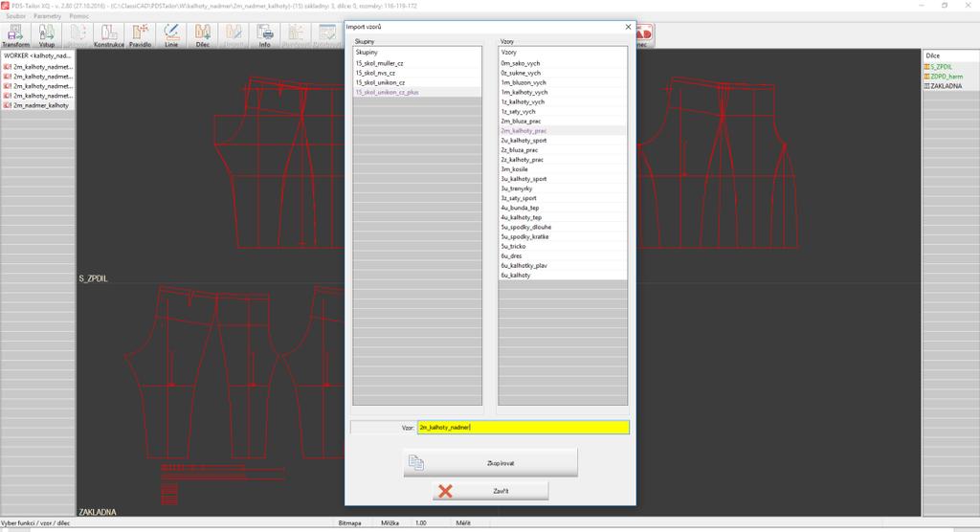Click the Dílec toolbar icon
The height and width of the screenshot is (532, 980).
click(203, 35)
